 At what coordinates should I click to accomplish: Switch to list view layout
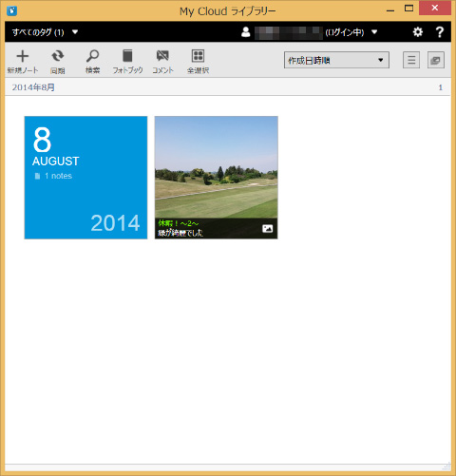(411, 60)
